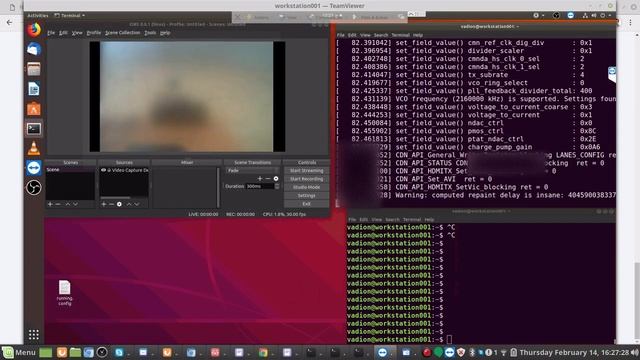Open transition properties gear icon
Image resolution: width=640 pixels, height=360 pixels.
(276, 179)
